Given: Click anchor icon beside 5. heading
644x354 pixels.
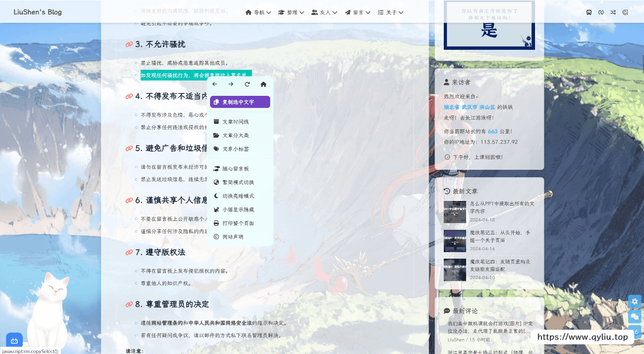Looking at the screenshot, I should coord(129,148).
